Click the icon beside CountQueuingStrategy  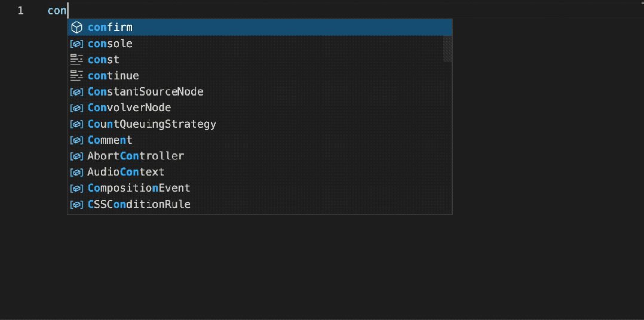pos(76,124)
